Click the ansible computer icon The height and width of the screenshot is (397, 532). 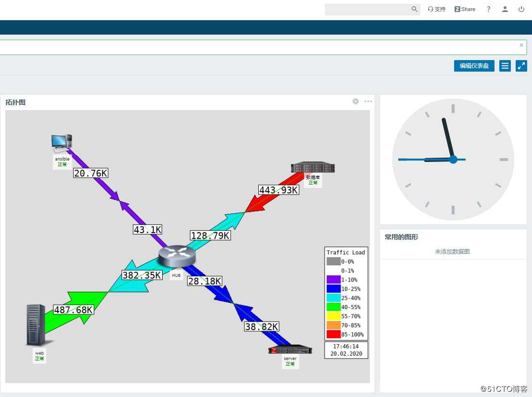(x=62, y=143)
